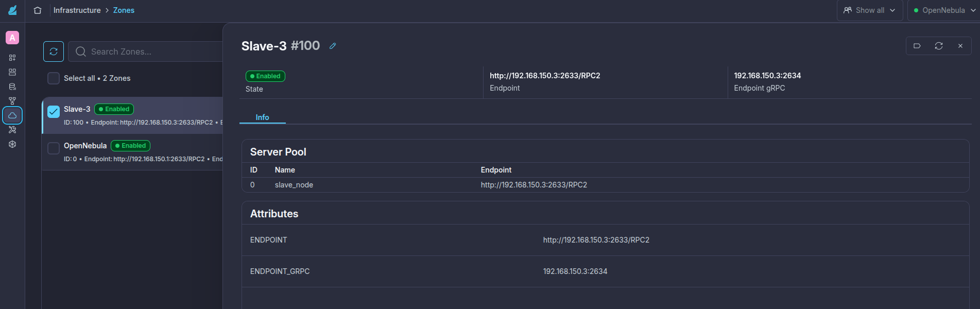Open the Settings tools sidebar icon
Image resolution: width=980 pixels, height=309 pixels.
12,130
